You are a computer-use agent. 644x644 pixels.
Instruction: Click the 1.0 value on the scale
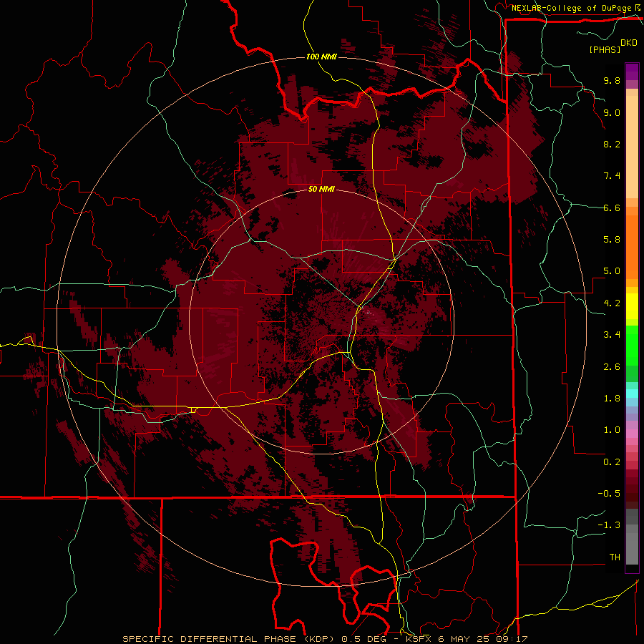[612, 430]
